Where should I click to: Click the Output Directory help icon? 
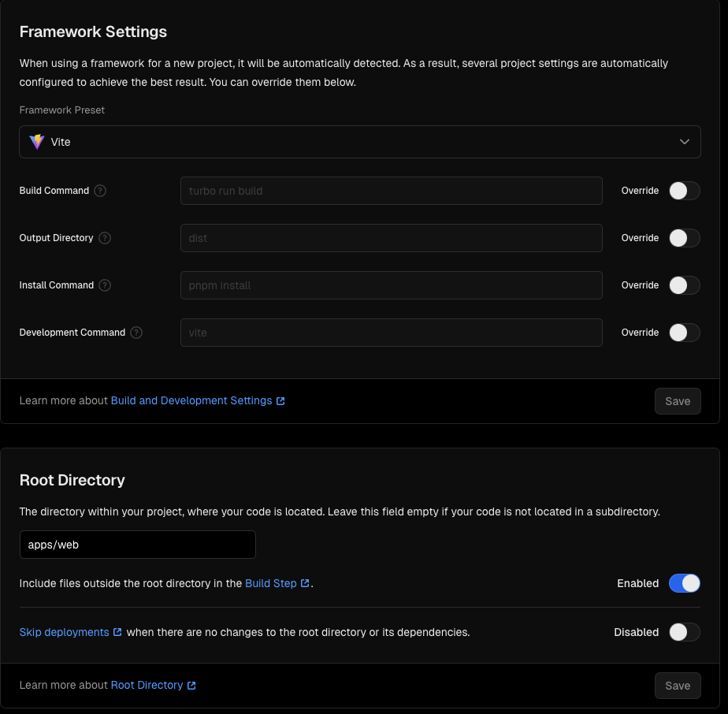105,238
